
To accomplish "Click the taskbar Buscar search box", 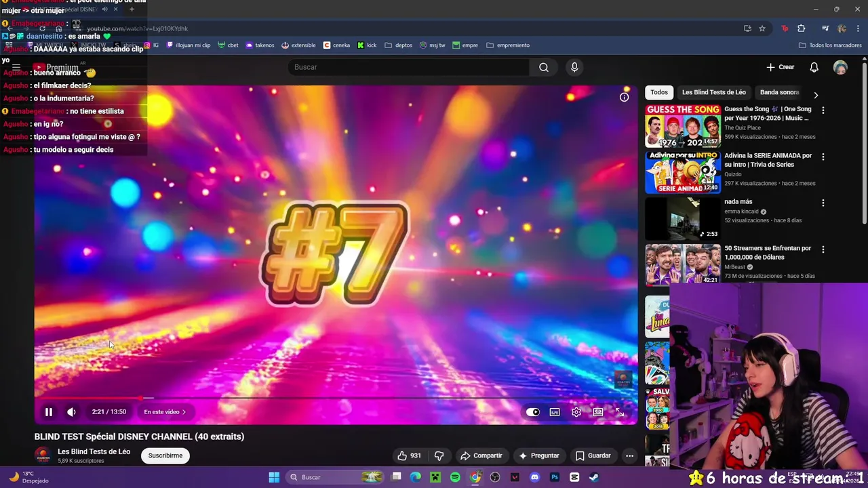I will coord(336,477).
